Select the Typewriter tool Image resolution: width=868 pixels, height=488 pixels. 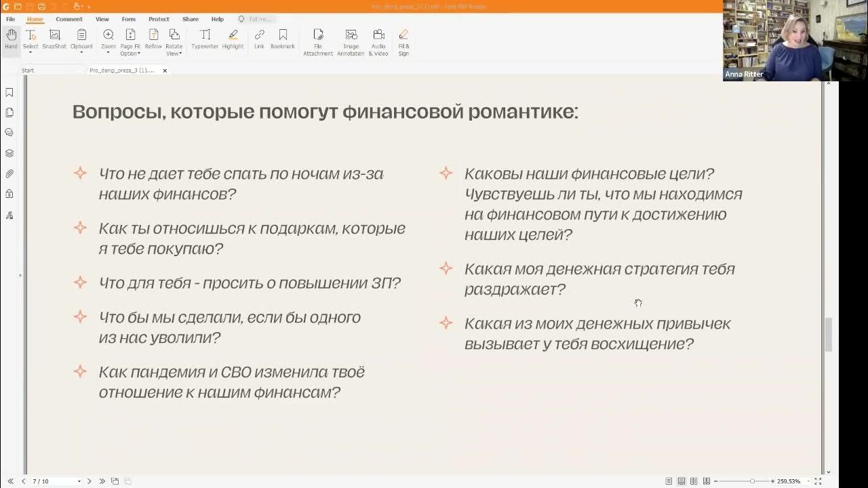205,39
